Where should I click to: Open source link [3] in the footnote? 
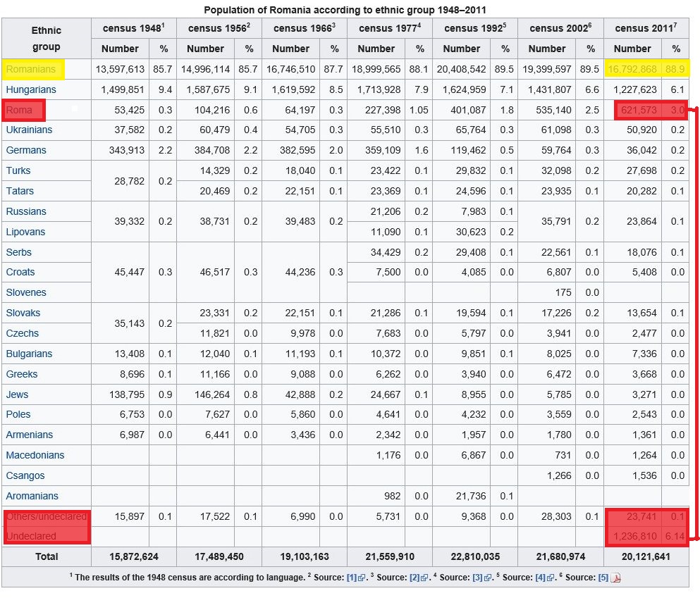tap(477, 578)
